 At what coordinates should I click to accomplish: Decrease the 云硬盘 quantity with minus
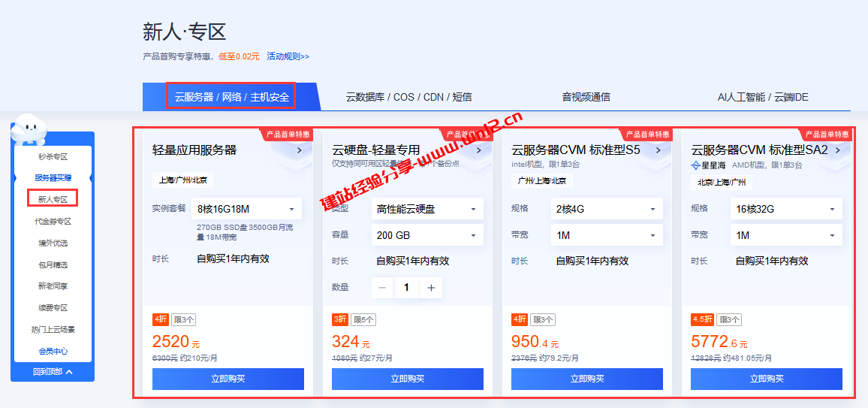pyautogui.click(x=382, y=287)
